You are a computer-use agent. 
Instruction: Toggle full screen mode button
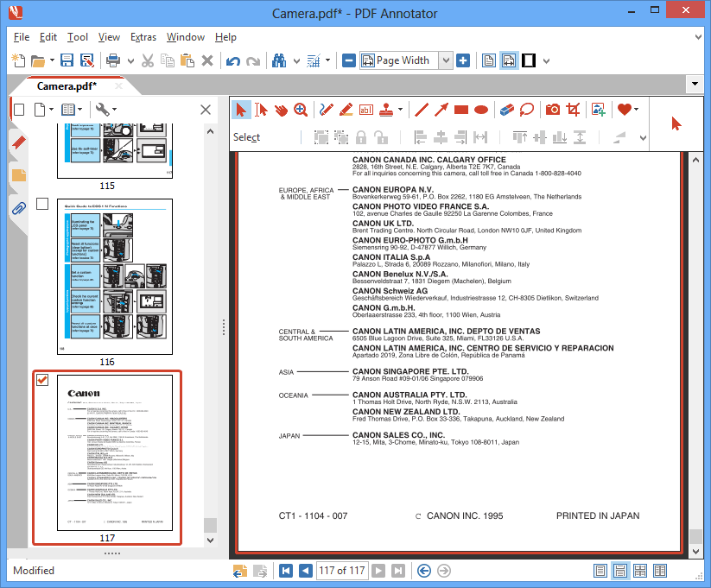(529, 60)
